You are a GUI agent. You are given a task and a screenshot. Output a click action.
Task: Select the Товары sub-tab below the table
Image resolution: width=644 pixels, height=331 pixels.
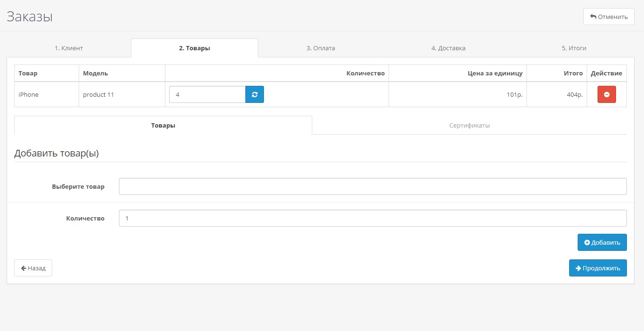[163, 126]
